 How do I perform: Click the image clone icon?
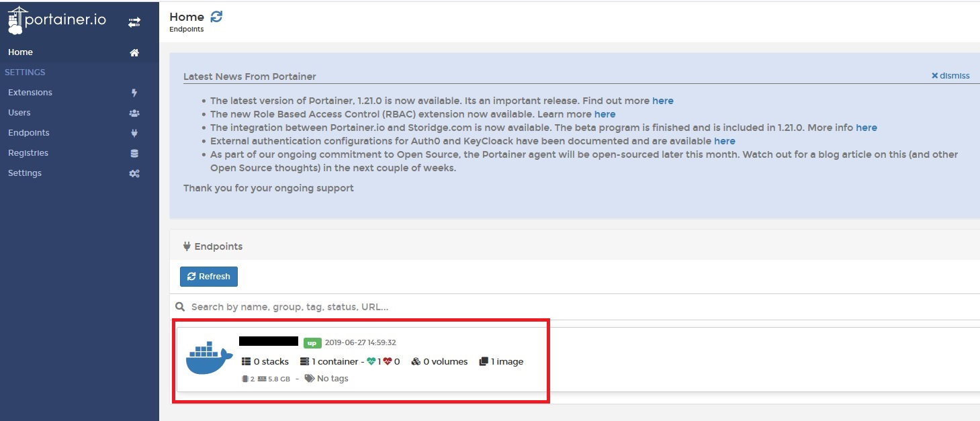pyautogui.click(x=484, y=361)
